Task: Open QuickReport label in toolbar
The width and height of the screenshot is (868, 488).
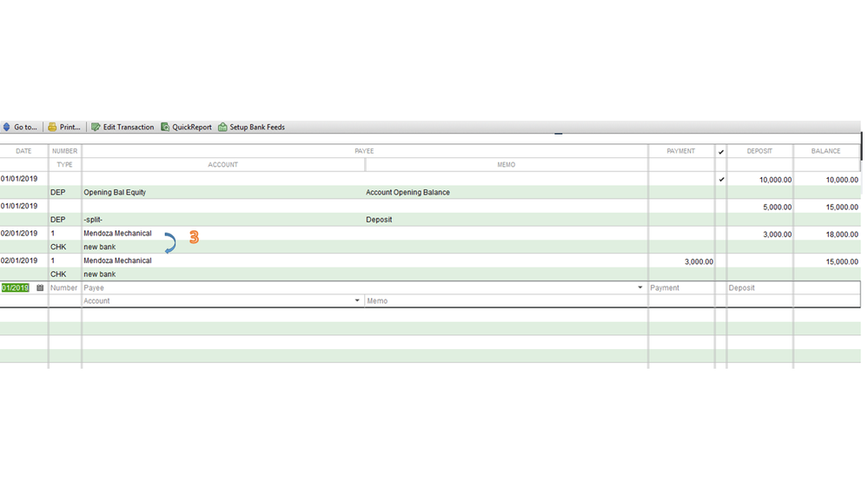Action: 191,128
